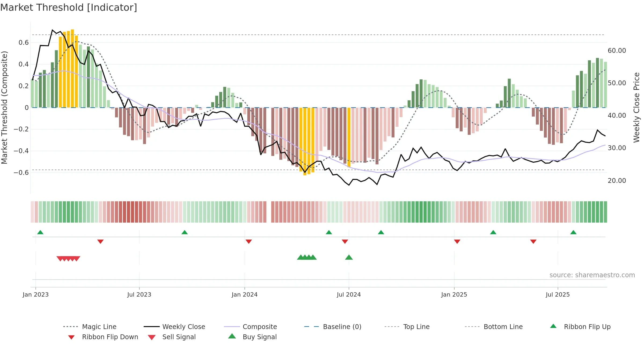Image resolution: width=644 pixels, height=362 pixels.
Task: Click the Ribbon Flip Up marker near late May 2024
Action: pos(329,232)
